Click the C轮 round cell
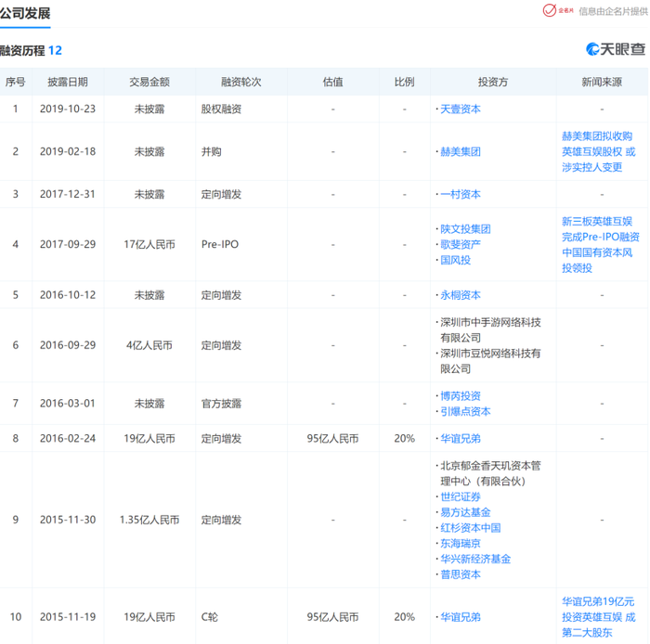650x644 pixels. (209, 617)
